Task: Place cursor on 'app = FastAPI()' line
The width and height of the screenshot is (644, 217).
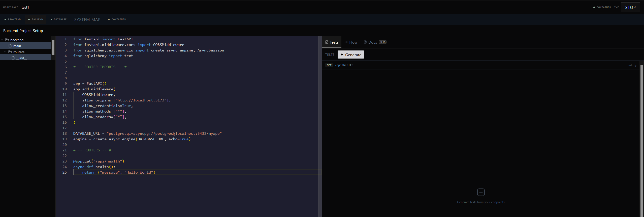Action: click(90, 84)
